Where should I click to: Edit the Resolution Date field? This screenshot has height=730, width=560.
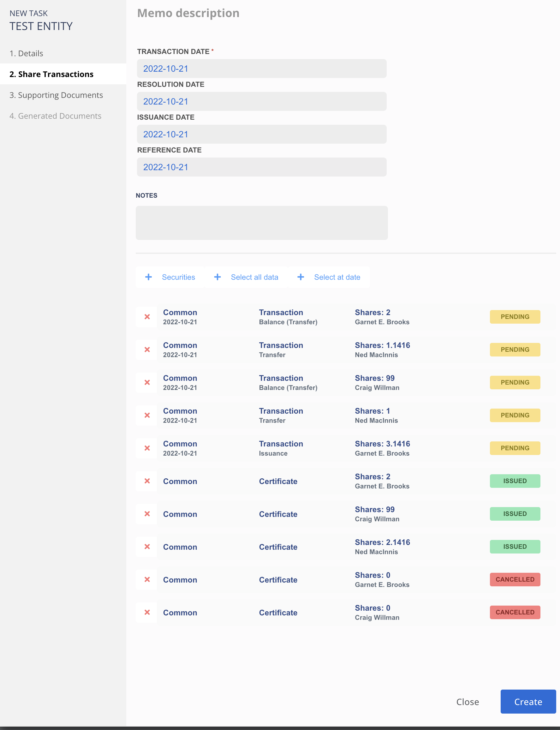pos(262,101)
